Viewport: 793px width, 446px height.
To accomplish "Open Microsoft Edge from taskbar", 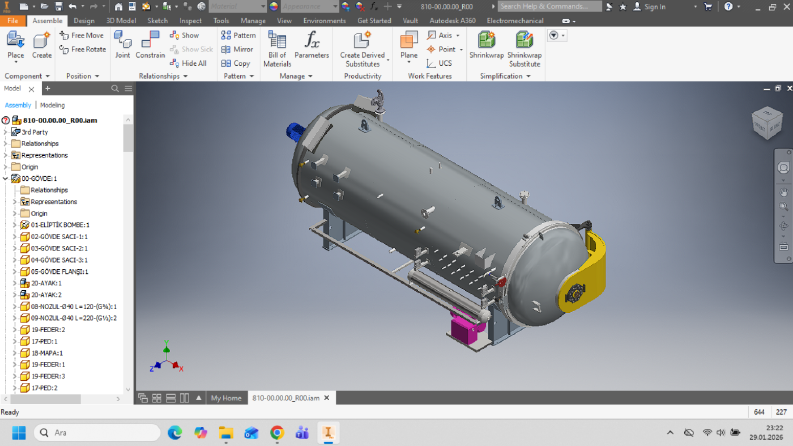I will [x=175, y=433].
